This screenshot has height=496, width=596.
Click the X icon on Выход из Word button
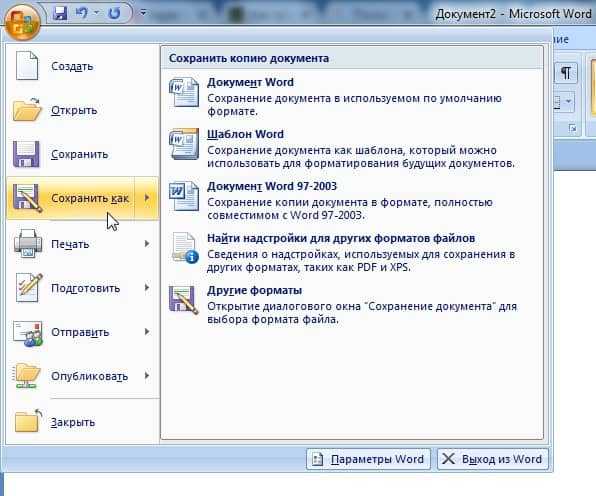(x=448, y=459)
